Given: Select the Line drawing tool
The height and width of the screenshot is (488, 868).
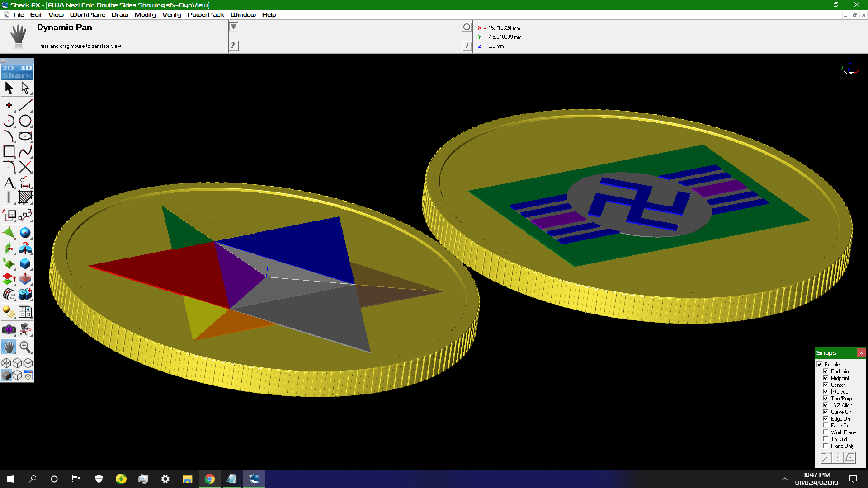Looking at the screenshot, I should (25, 105).
